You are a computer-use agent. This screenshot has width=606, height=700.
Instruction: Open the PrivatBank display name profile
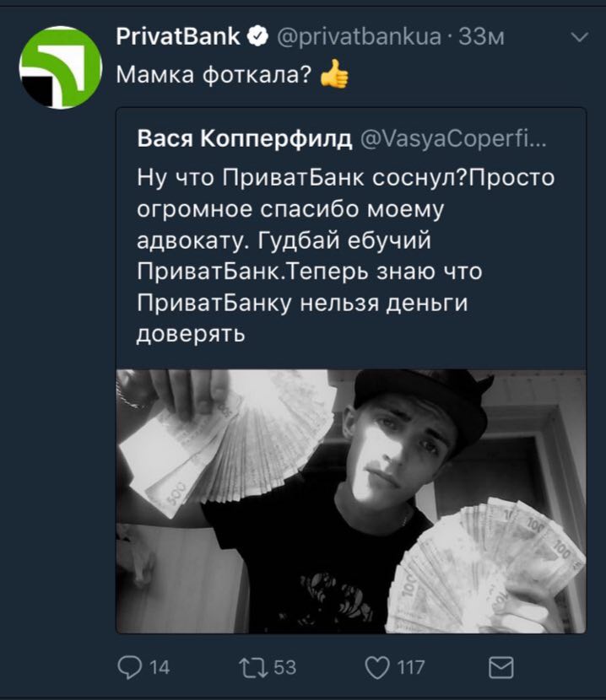178,36
